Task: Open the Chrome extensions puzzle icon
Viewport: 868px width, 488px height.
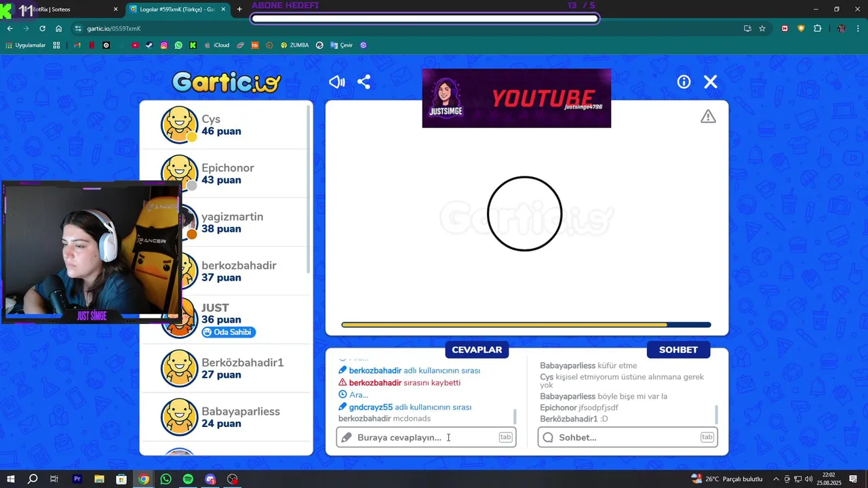Action: coord(817,28)
